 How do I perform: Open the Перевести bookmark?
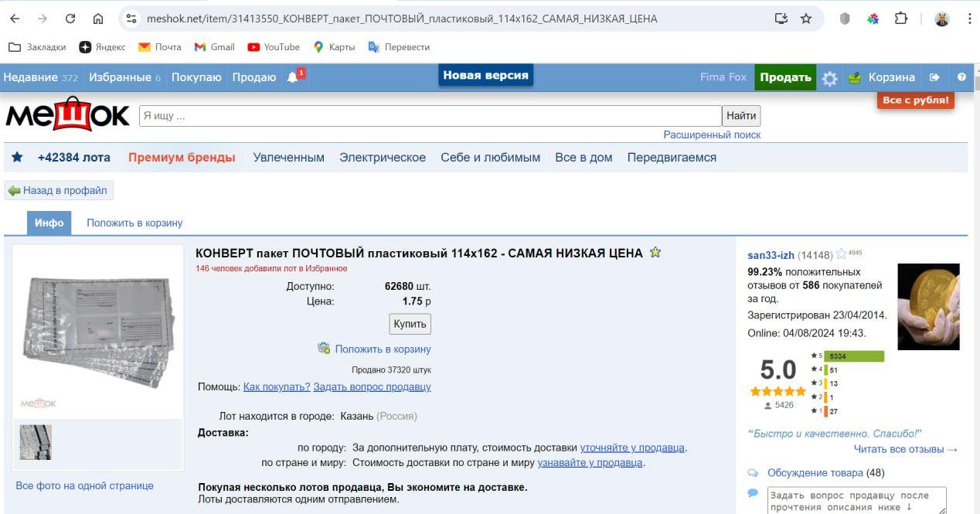(399, 47)
